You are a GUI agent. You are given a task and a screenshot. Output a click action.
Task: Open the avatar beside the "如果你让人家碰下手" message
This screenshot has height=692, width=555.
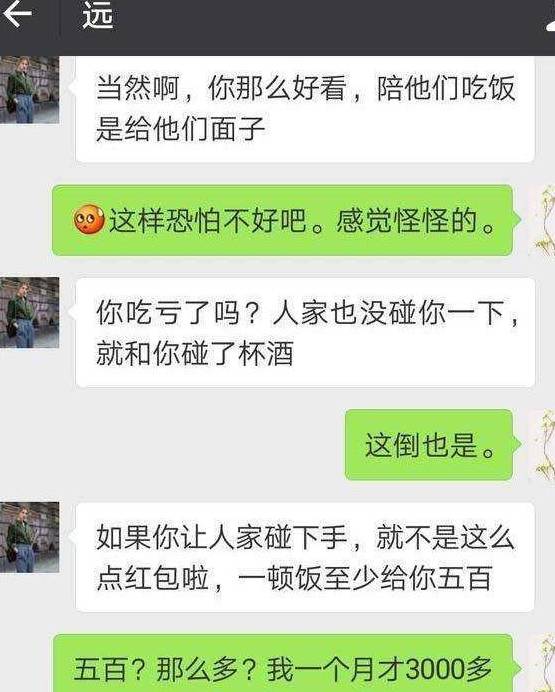click(x=30, y=537)
